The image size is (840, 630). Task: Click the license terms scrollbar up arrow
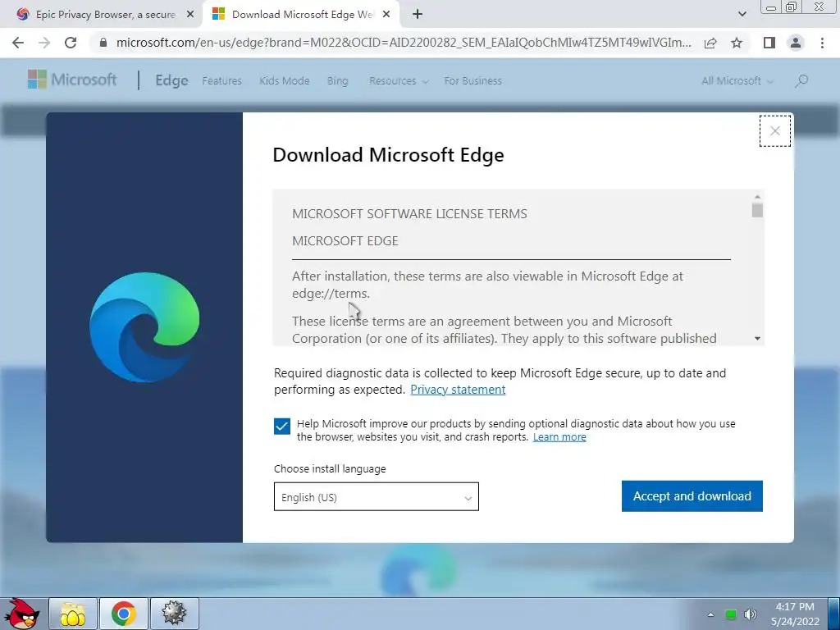pos(757,197)
